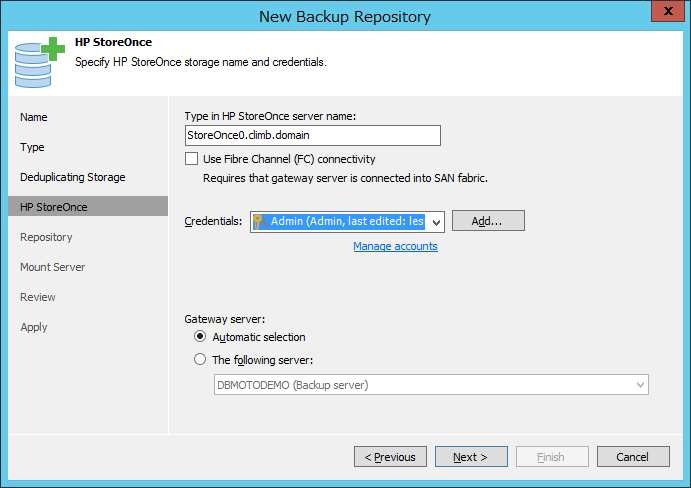Click the Finish button
Image resolution: width=691 pixels, height=488 pixels.
(552, 457)
